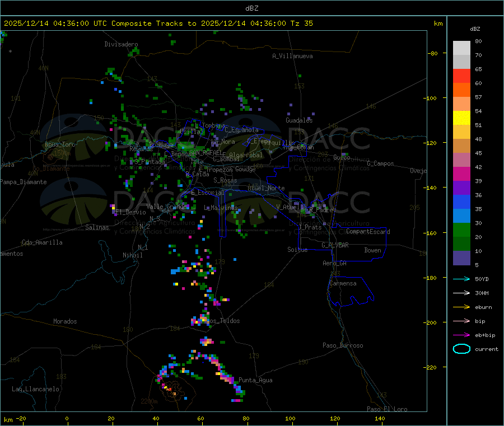This screenshot has width=504, height=426.
Task: Click the Agua_Toro map label
Action: (x=60, y=144)
